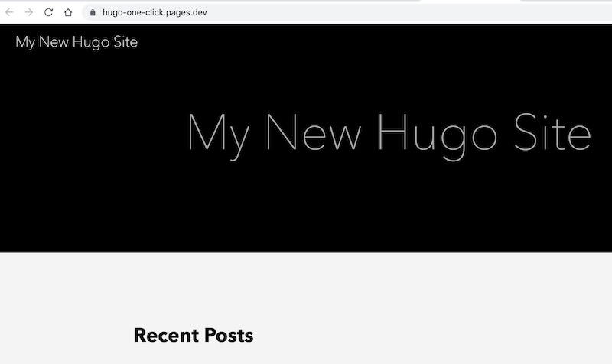Open the browser home page icon

pyautogui.click(x=68, y=12)
